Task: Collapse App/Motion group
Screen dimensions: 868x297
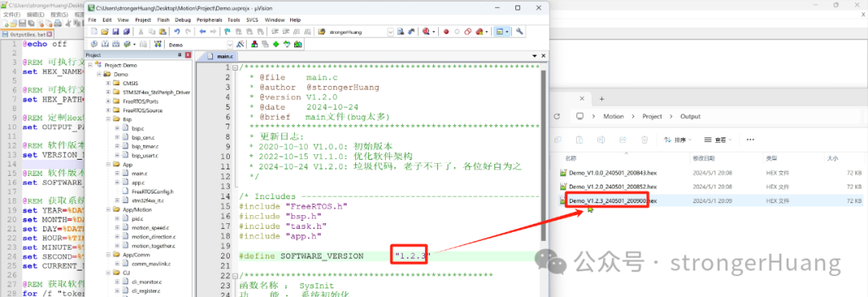Action: click(x=108, y=210)
